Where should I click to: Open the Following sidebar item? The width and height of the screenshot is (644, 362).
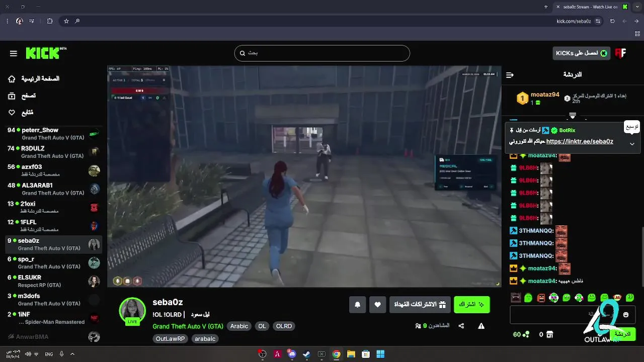coord(21,113)
